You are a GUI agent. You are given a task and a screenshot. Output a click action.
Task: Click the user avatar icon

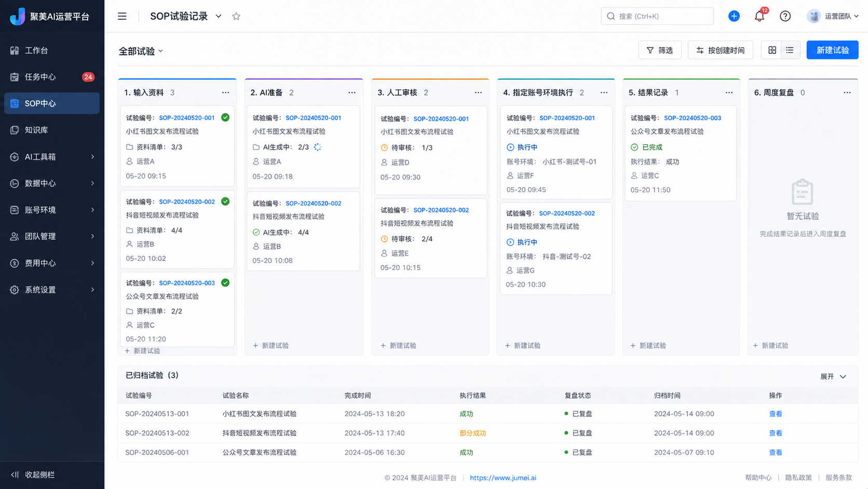[x=813, y=16]
